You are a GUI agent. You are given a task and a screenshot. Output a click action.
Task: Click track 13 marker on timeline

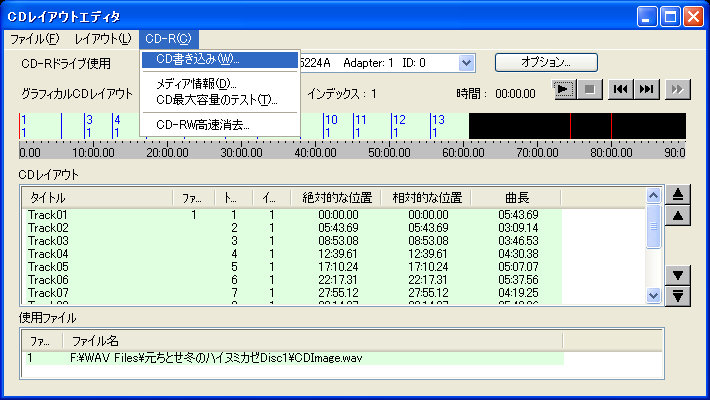pos(438,126)
